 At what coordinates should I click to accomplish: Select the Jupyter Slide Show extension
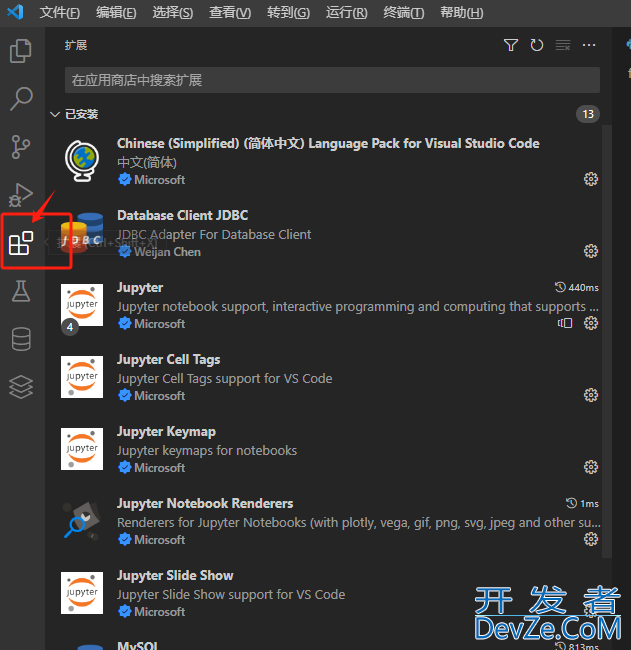[175, 575]
